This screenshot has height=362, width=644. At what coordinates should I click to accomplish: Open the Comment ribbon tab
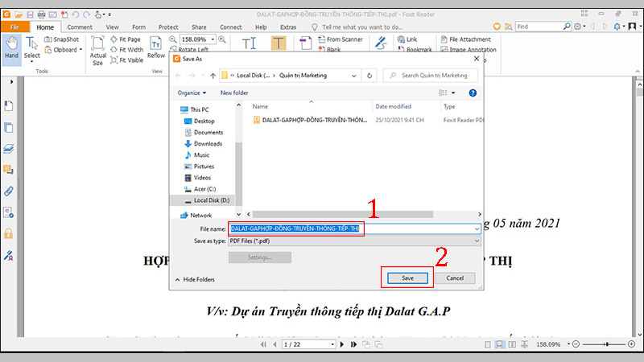[x=79, y=27]
